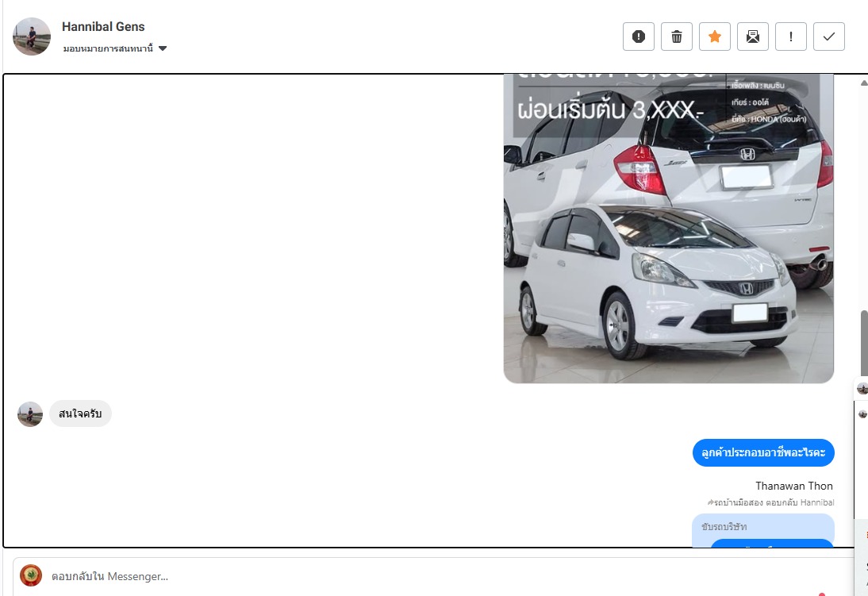Click the รถบ้านมือสอง ตอบกลับ Hannibal reply label
Screen dimensions: 868x596
pyautogui.click(x=770, y=502)
